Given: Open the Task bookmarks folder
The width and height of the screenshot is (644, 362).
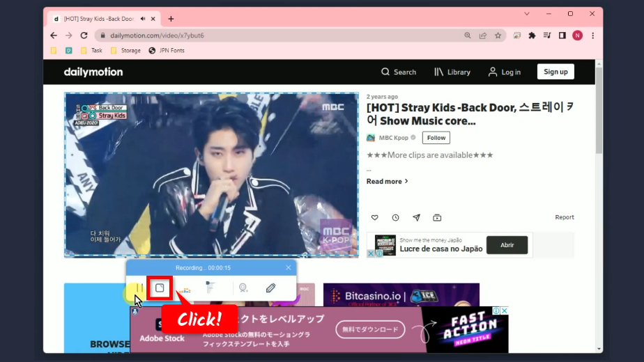Looking at the screenshot, I should tap(91, 51).
